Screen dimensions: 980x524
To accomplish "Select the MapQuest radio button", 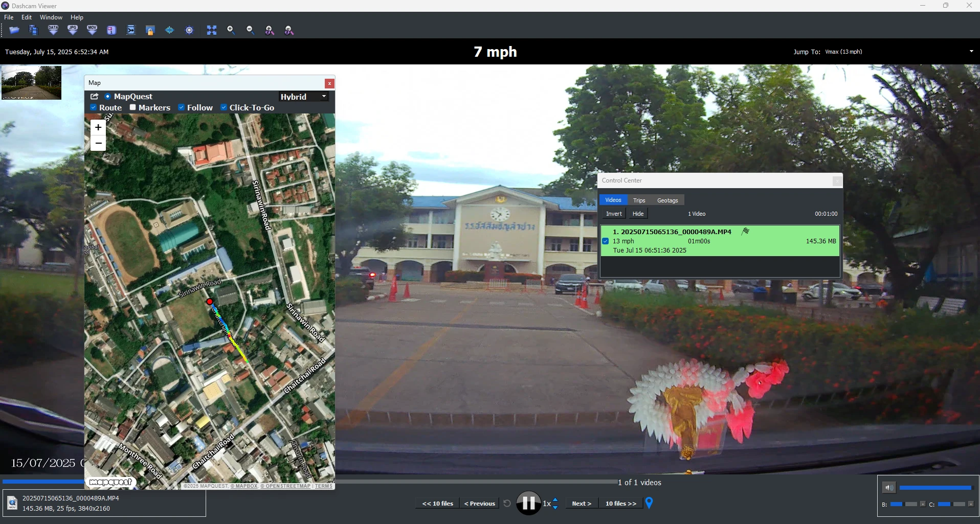I will 107,97.
